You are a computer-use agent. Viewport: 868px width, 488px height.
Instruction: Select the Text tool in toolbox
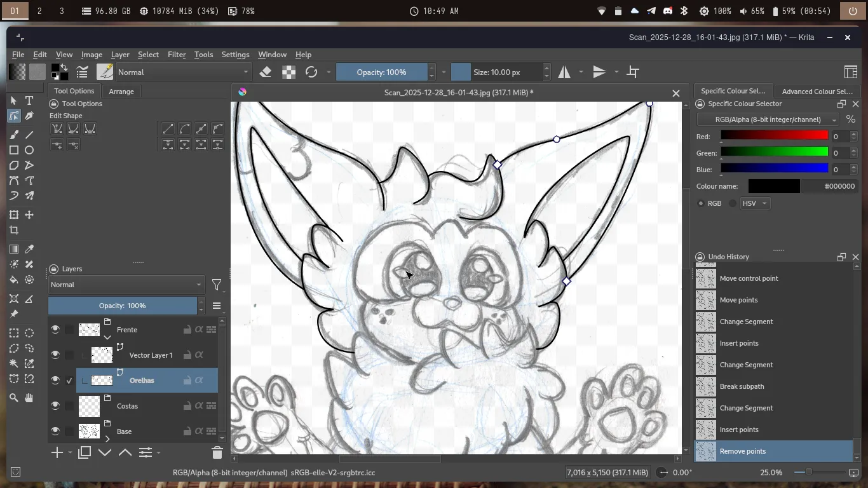point(29,101)
